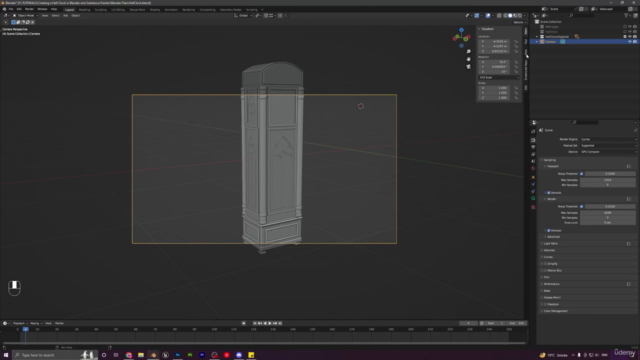Viewport: 640px width, 360px height.
Task: Click the zoom magnifier icon in viewport
Action: pos(469,51)
